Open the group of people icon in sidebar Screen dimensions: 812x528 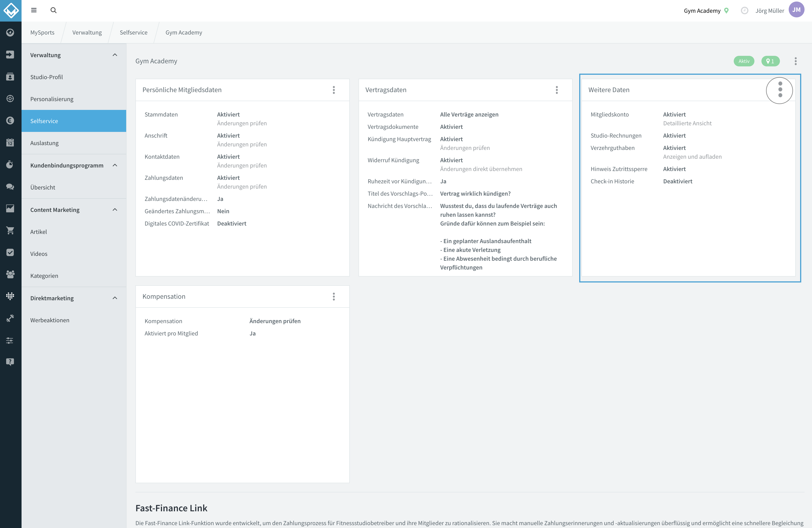[10, 274]
